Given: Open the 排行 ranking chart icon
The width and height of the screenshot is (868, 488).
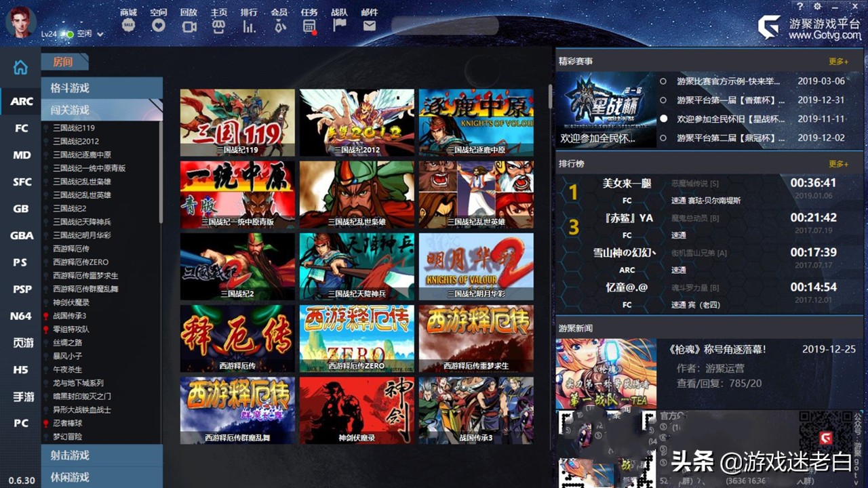Looking at the screenshot, I should 249,26.
